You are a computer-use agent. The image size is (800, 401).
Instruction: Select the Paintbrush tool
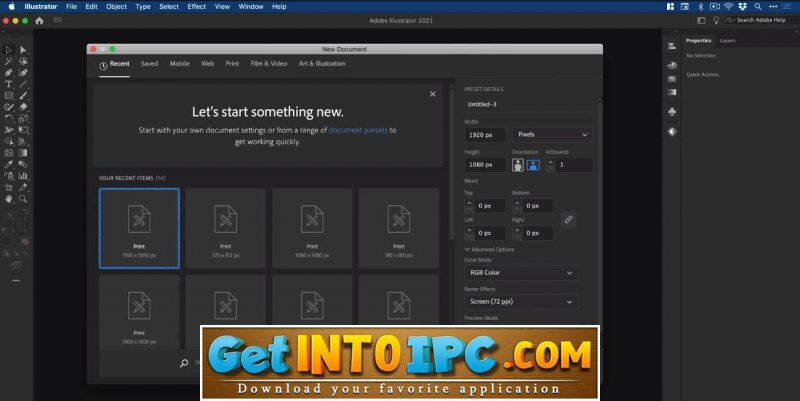23,95
